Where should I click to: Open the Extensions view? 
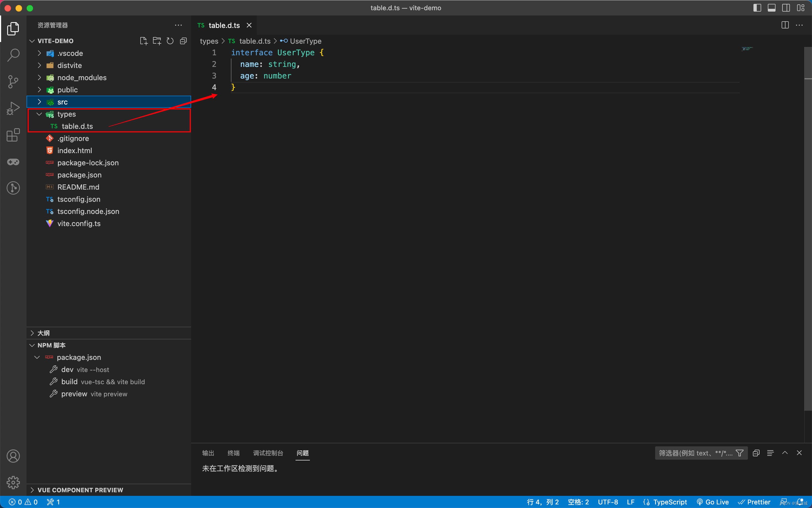pos(13,135)
